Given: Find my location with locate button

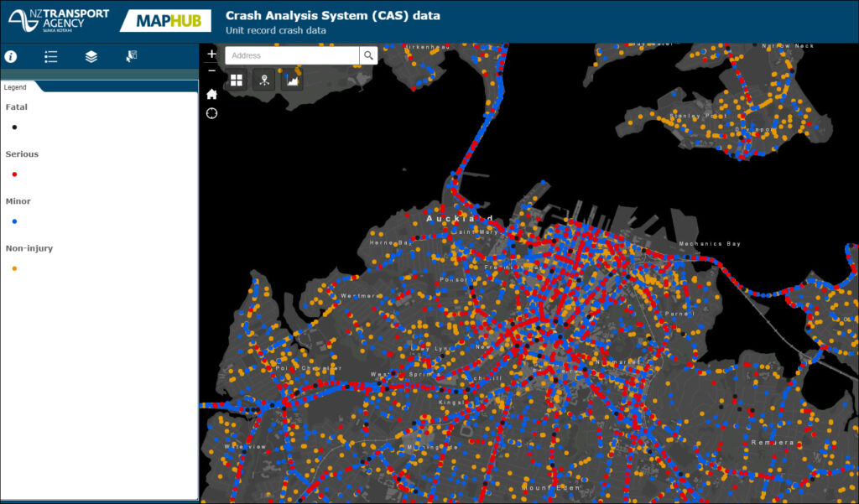Looking at the screenshot, I should point(211,113).
